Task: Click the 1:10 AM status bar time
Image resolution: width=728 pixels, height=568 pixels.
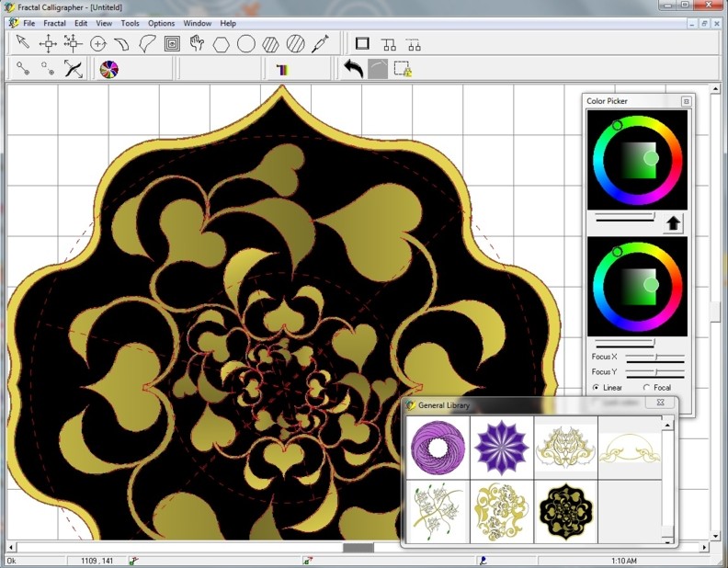Action: coord(623,561)
